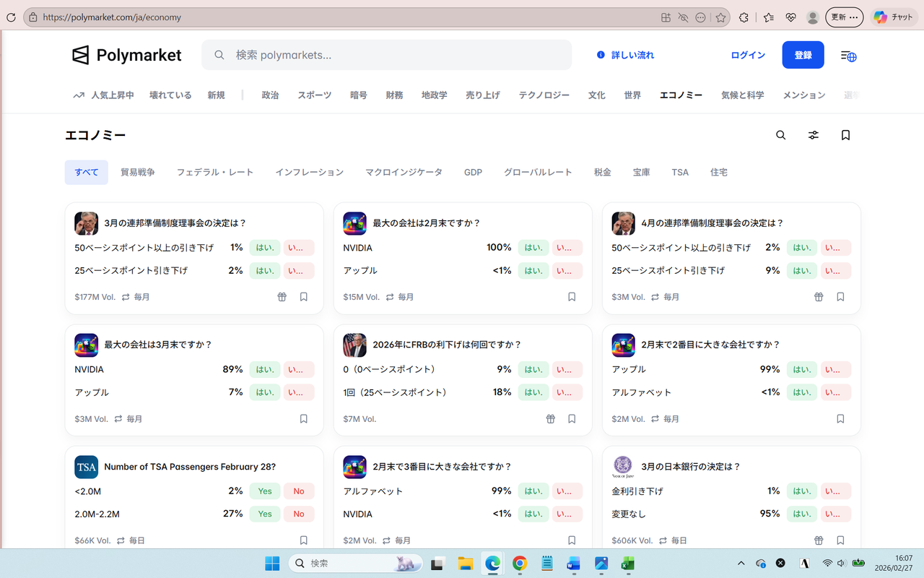
Task: Click the gift icon on 2026年にFRBの利下げ card
Action: pyautogui.click(x=551, y=419)
